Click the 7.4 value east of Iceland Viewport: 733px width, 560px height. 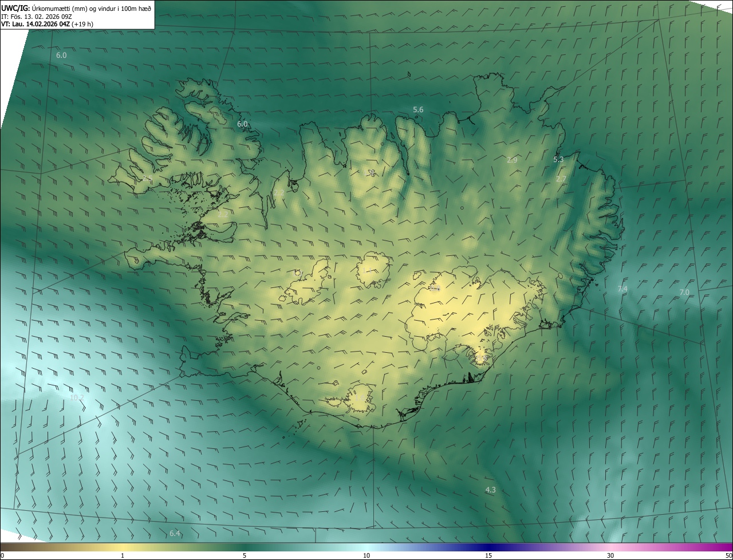tap(622, 289)
